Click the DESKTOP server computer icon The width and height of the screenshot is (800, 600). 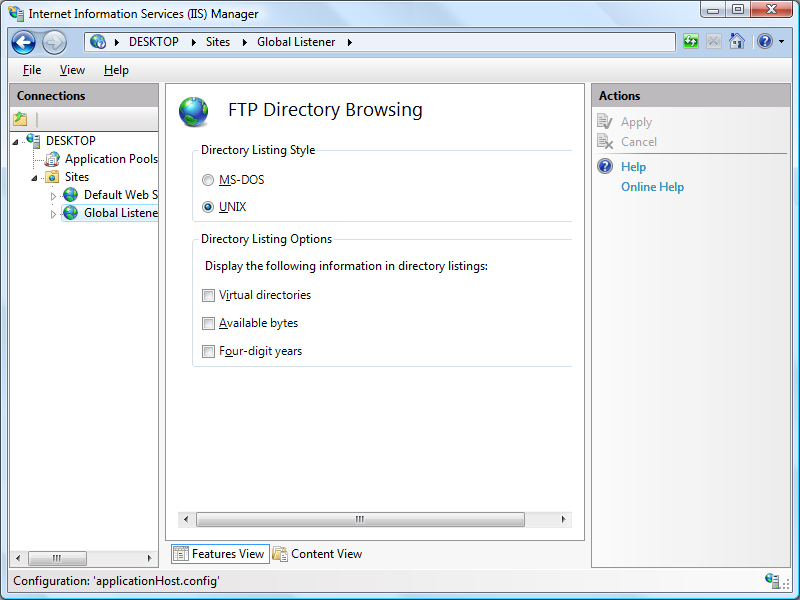pos(33,140)
